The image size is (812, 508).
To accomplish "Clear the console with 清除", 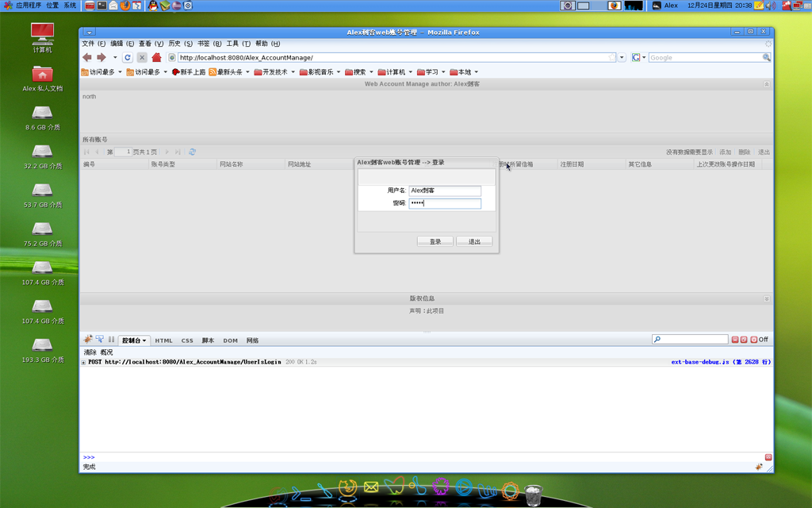I will coord(90,352).
